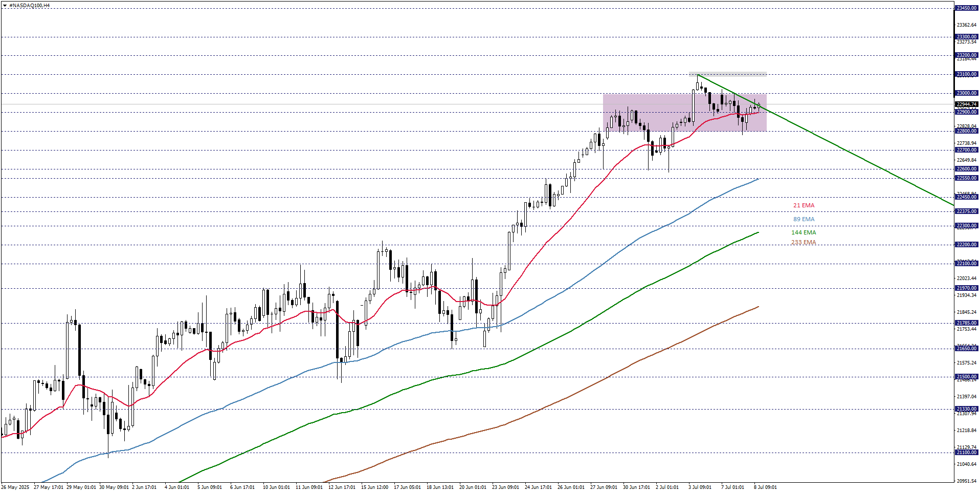980x493 pixels.
Task: Click the 30 Jun 17:01 time label
Action: click(x=636, y=487)
